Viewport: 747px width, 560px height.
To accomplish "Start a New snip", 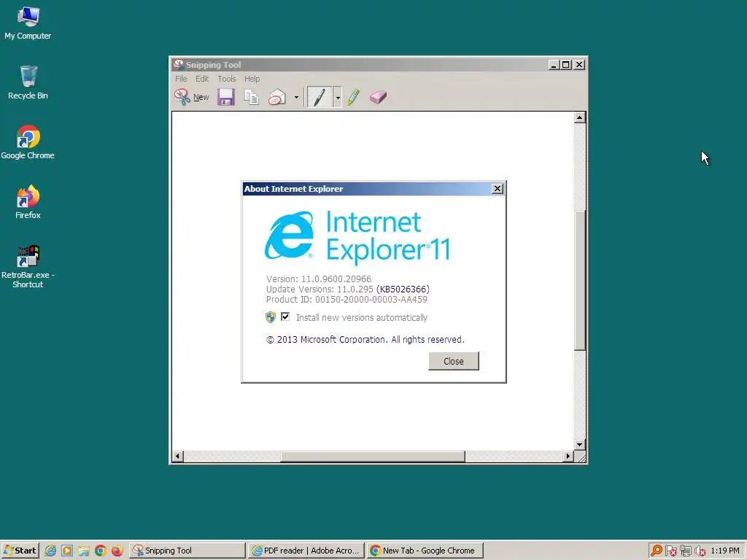I will click(192, 97).
